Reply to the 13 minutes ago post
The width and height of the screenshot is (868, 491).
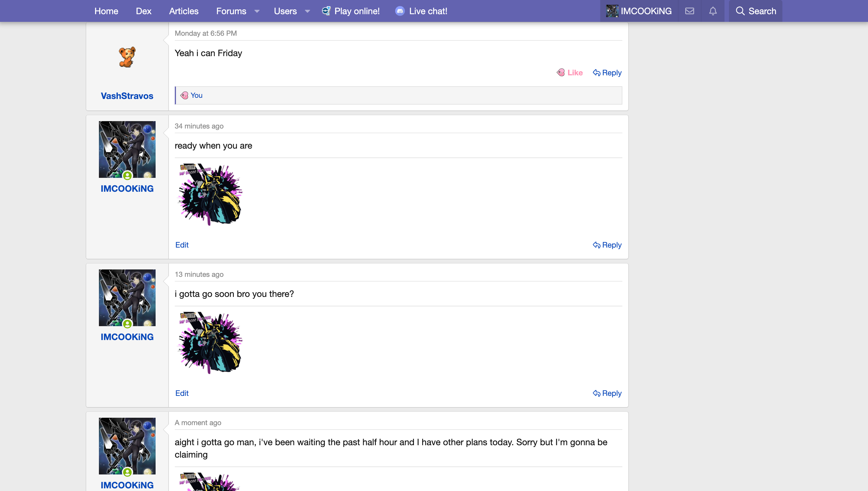pyautogui.click(x=607, y=393)
